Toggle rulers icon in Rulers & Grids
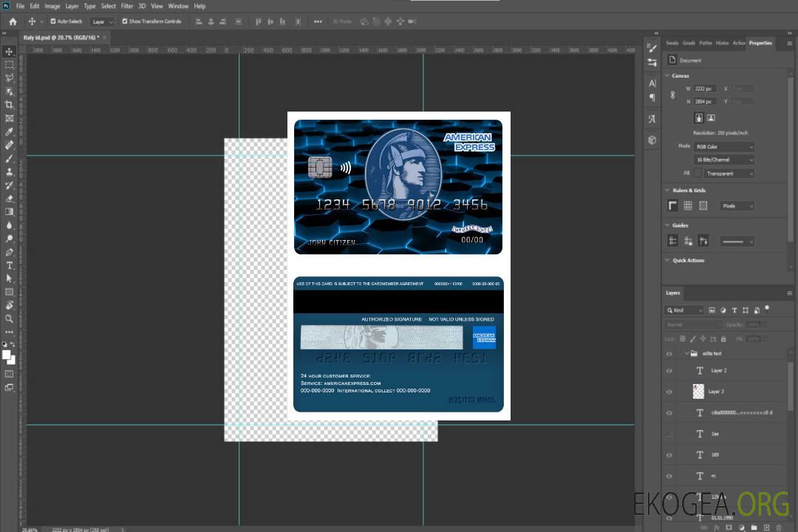This screenshot has height=532, width=798. coord(672,205)
